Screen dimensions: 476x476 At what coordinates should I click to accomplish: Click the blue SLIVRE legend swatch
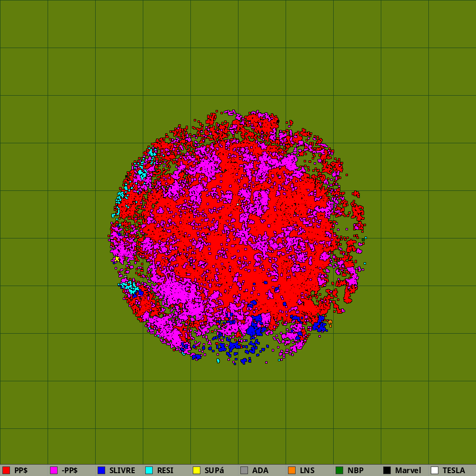[x=101, y=470]
